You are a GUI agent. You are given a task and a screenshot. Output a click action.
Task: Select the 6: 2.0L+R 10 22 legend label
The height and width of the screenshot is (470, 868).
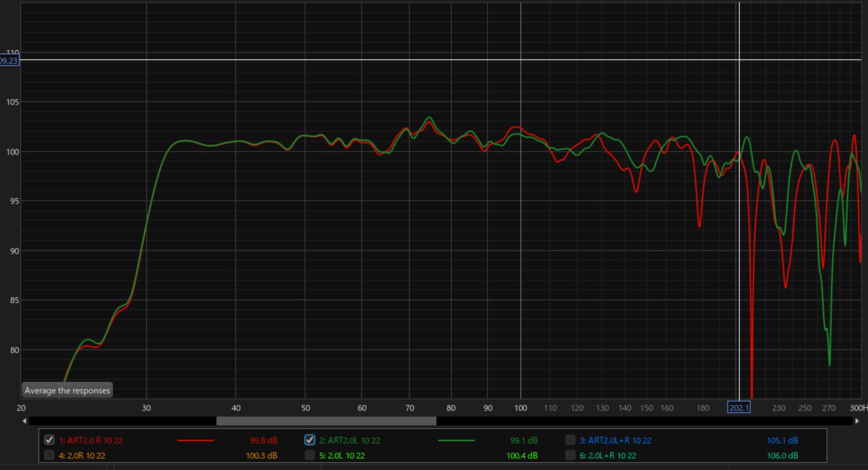pyautogui.click(x=608, y=456)
